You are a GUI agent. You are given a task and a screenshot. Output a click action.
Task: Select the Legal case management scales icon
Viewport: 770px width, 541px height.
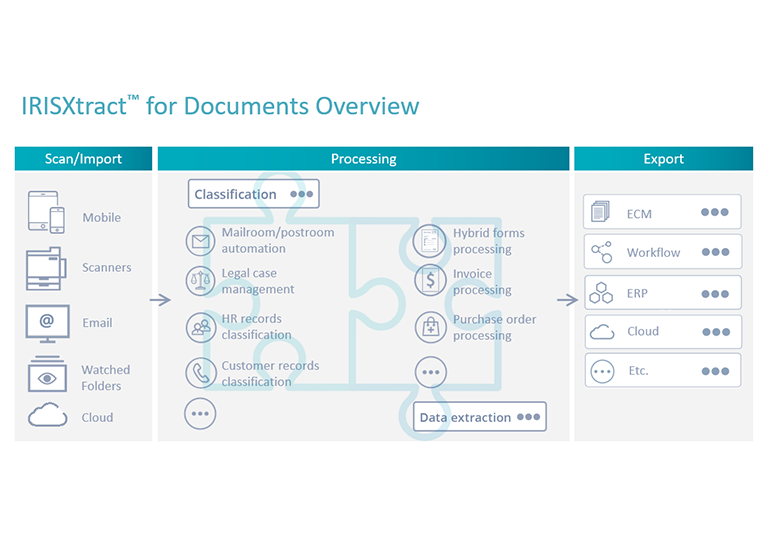click(201, 281)
